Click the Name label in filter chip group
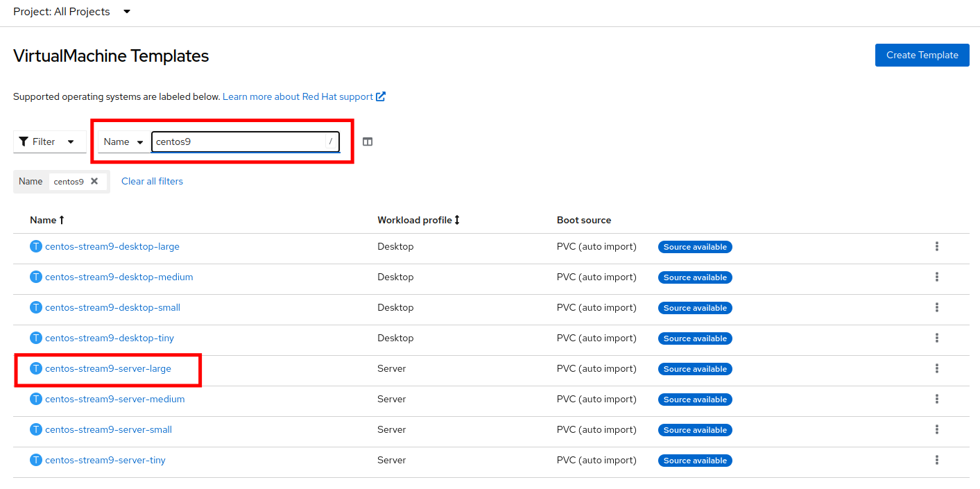Image resolution: width=980 pixels, height=489 pixels. (31, 181)
